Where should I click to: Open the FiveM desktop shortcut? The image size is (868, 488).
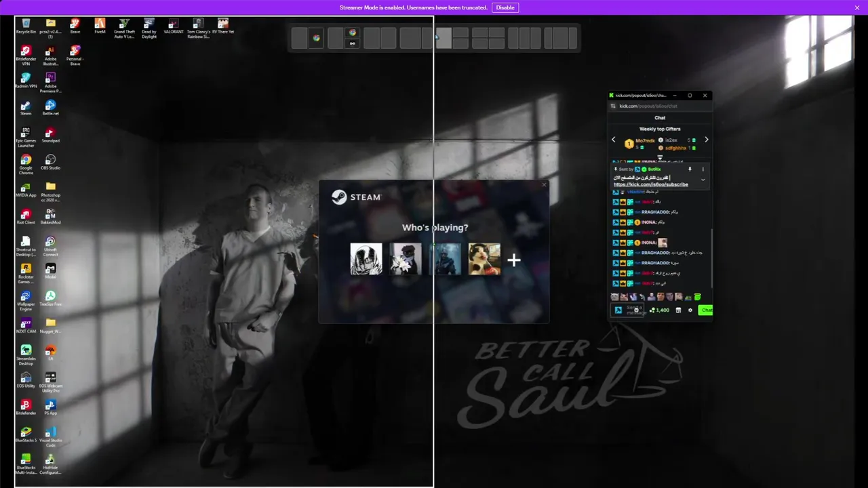[100, 27]
